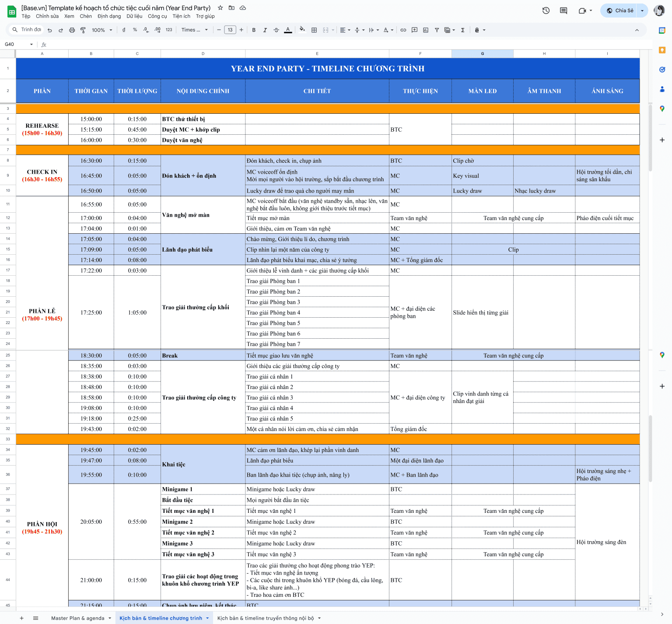Click the paint format roller icon
This screenshot has height=624, width=672.
click(83, 30)
